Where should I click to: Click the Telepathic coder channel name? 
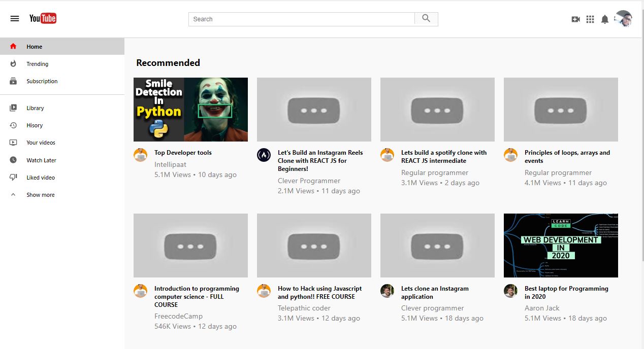tap(304, 308)
